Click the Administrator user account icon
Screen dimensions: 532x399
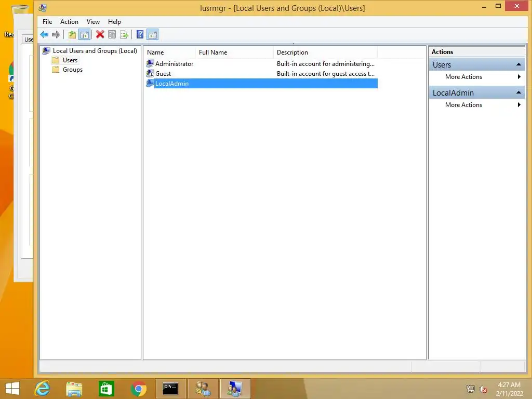click(x=150, y=63)
